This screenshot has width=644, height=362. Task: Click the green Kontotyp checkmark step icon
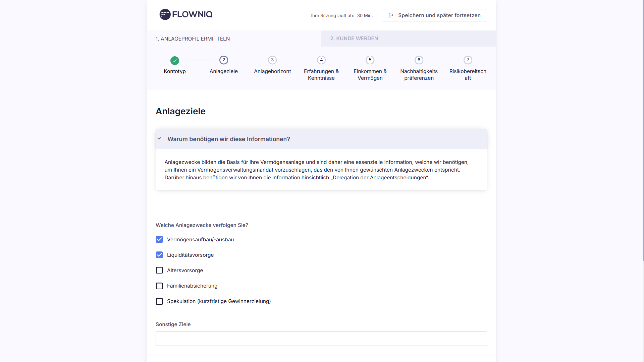(x=175, y=61)
